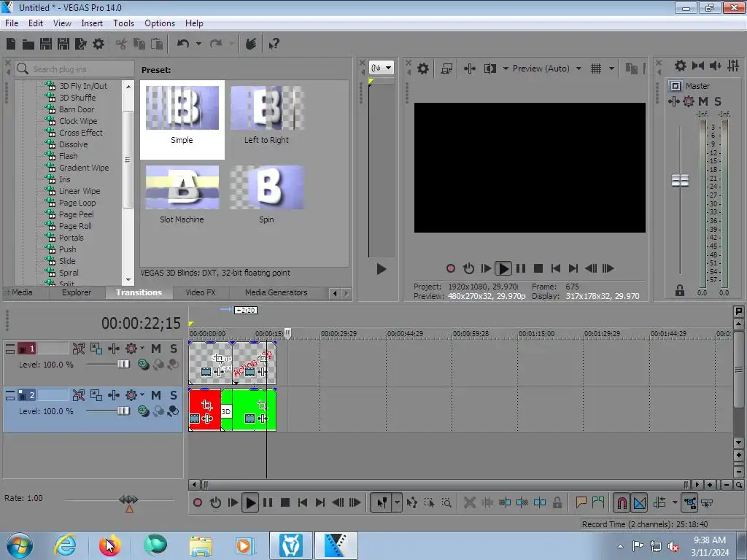Image resolution: width=747 pixels, height=560 pixels.
Task: Click the Insert Region icon
Action: pyautogui.click(x=598, y=502)
